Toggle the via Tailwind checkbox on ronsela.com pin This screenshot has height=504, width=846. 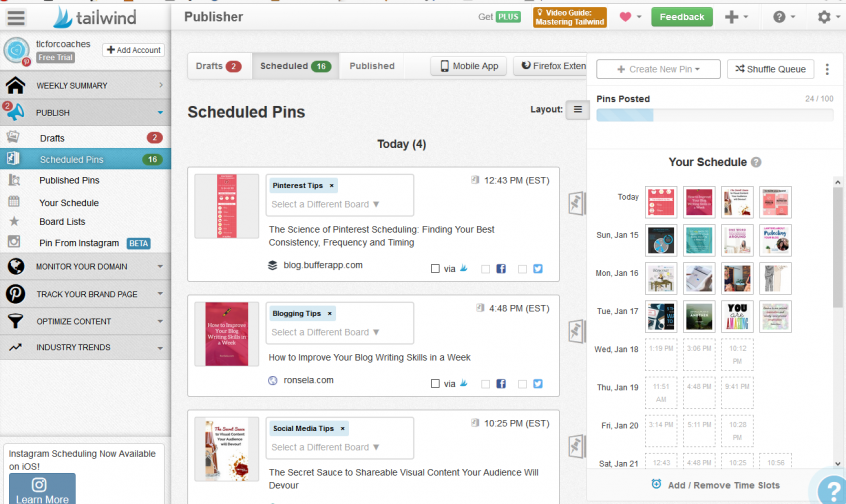pyautogui.click(x=435, y=384)
